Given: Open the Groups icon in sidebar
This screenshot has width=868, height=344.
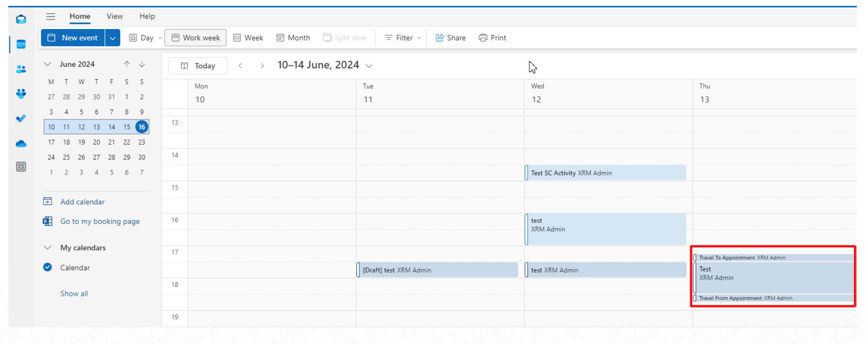Looking at the screenshot, I should 21,93.
